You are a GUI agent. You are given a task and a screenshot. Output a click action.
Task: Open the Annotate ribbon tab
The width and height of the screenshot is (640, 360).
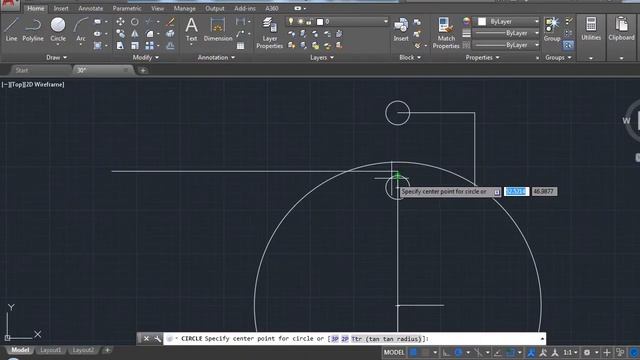pyautogui.click(x=91, y=8)
